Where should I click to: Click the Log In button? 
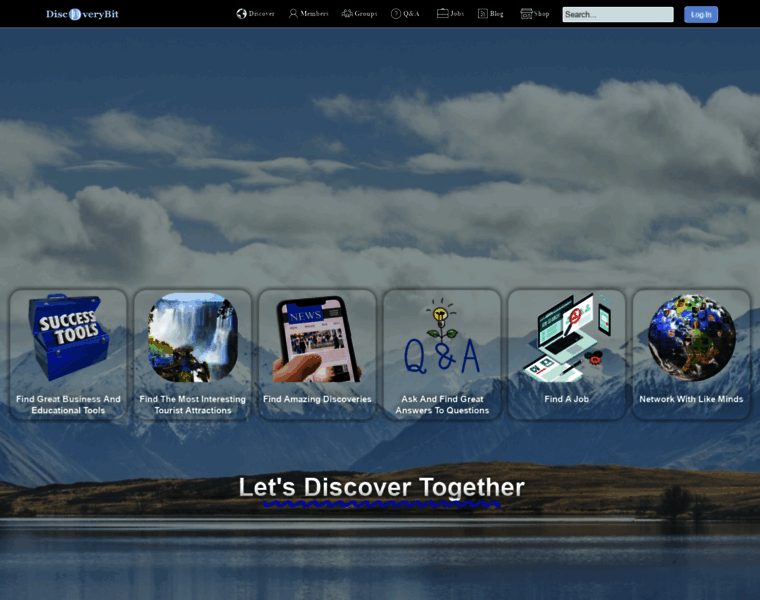[701, 15]
